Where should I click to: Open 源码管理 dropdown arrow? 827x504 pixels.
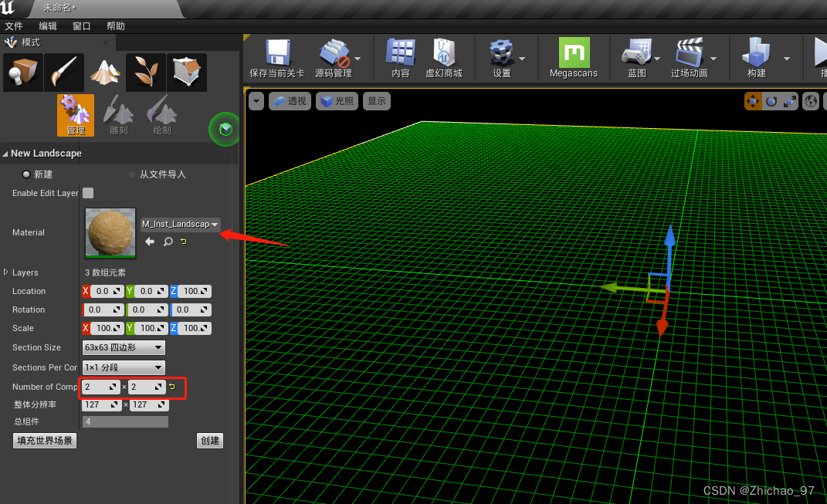click(x=358, y=59)
